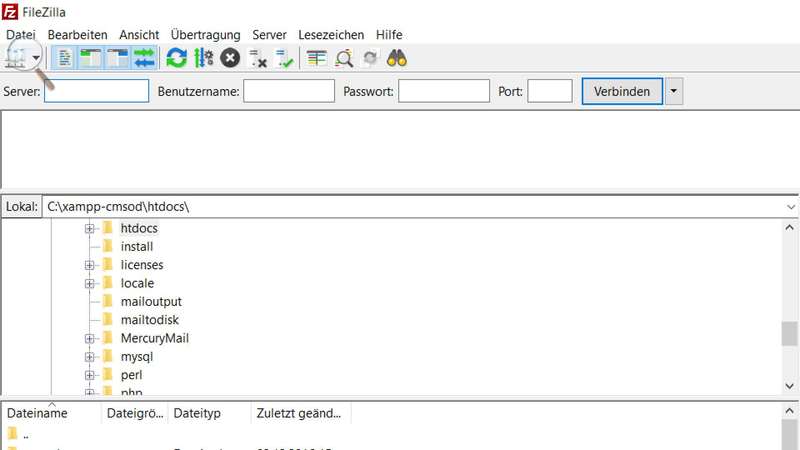Open the Datei menu
The height and width of the screenshot is (450, 800).
click(x=20, y=35)
